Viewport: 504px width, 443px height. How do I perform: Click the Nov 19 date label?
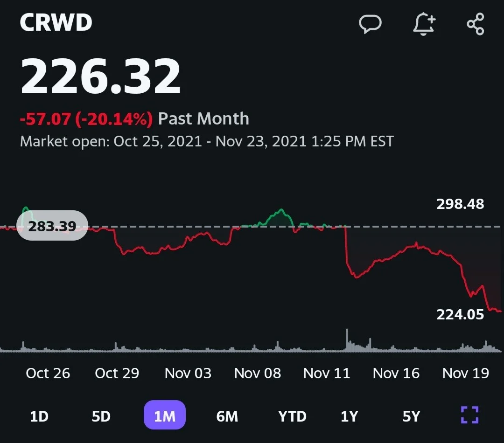coord(465,374)
